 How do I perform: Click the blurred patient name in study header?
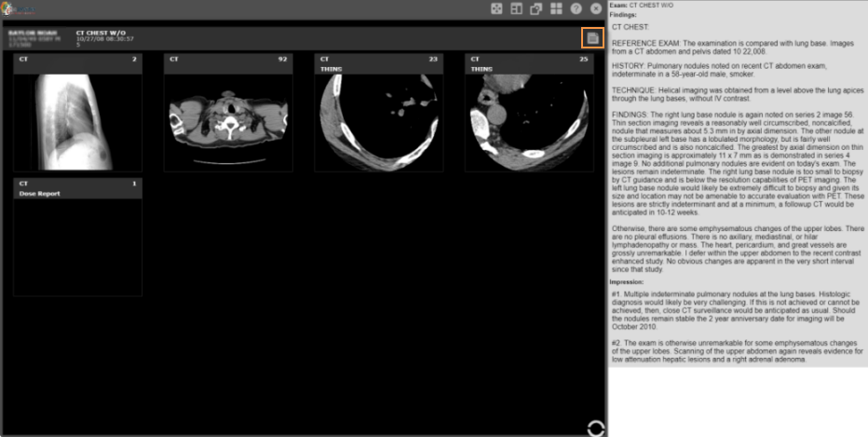34,33
